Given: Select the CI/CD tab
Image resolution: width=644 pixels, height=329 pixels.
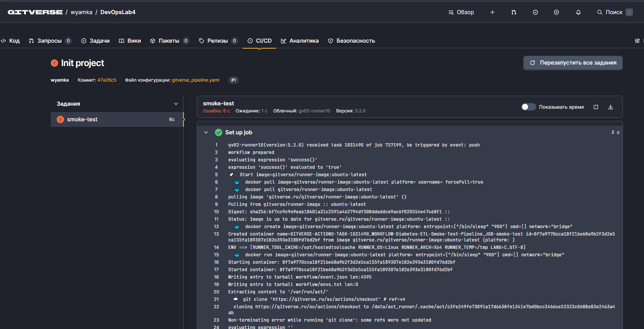Looking at the screenshot, I should (x=259, y=41).
